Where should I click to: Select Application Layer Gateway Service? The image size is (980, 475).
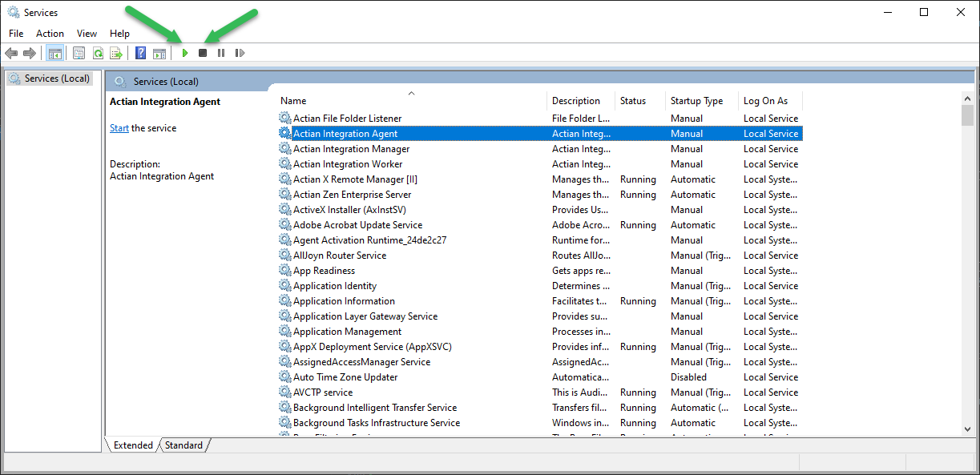tap(365, 316)
